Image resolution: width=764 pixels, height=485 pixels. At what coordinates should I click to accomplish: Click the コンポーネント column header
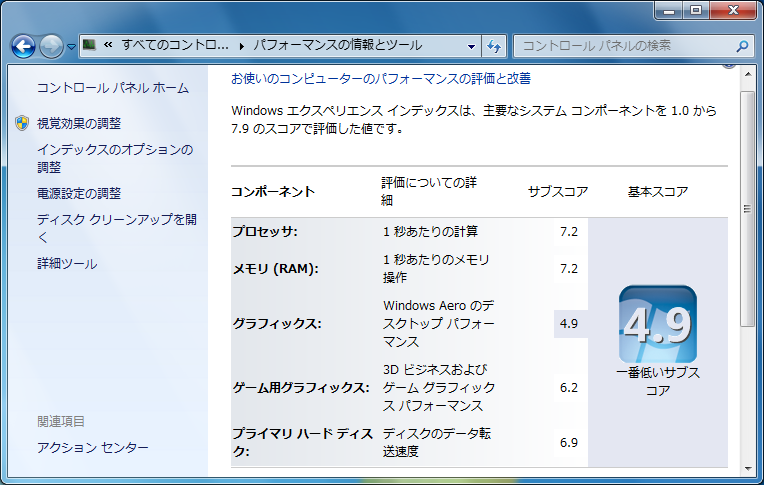(x=273, y=192)
